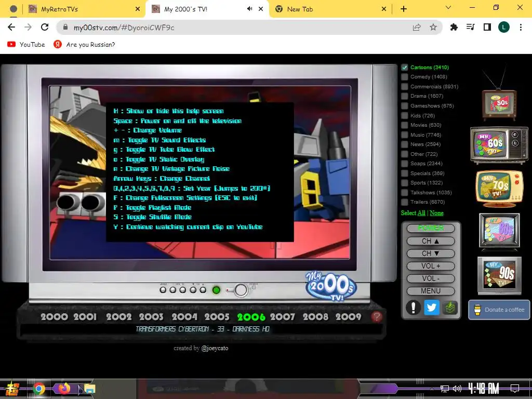532x399 pixels.
Task: Turn the round knob on TV front
Action: 241,290
